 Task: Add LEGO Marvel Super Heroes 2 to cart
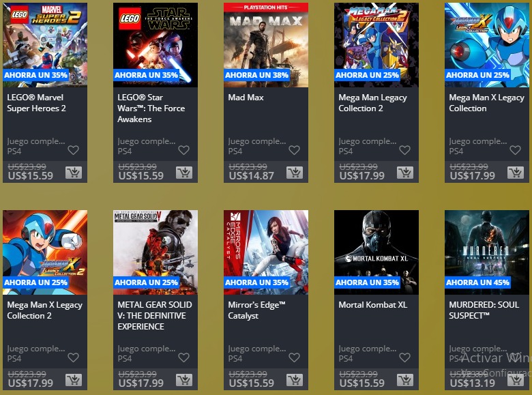pyautogui.click(x=74, y=173)
